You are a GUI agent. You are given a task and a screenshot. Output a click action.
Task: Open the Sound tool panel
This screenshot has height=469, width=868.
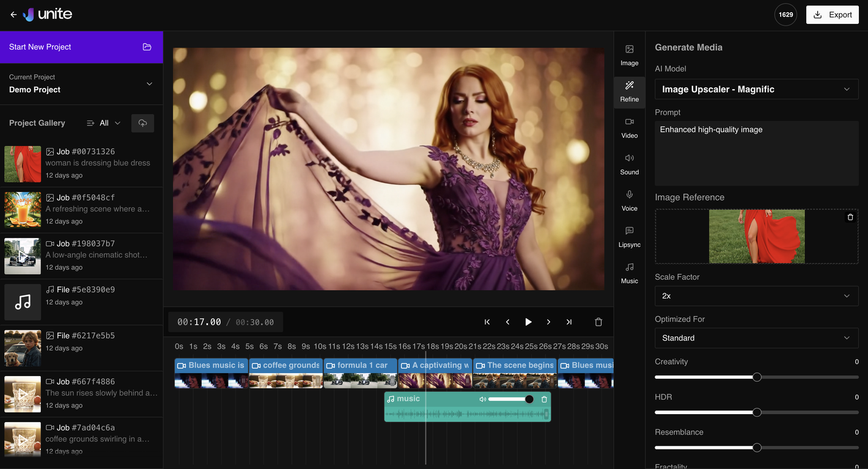click(x=629, y=164)
